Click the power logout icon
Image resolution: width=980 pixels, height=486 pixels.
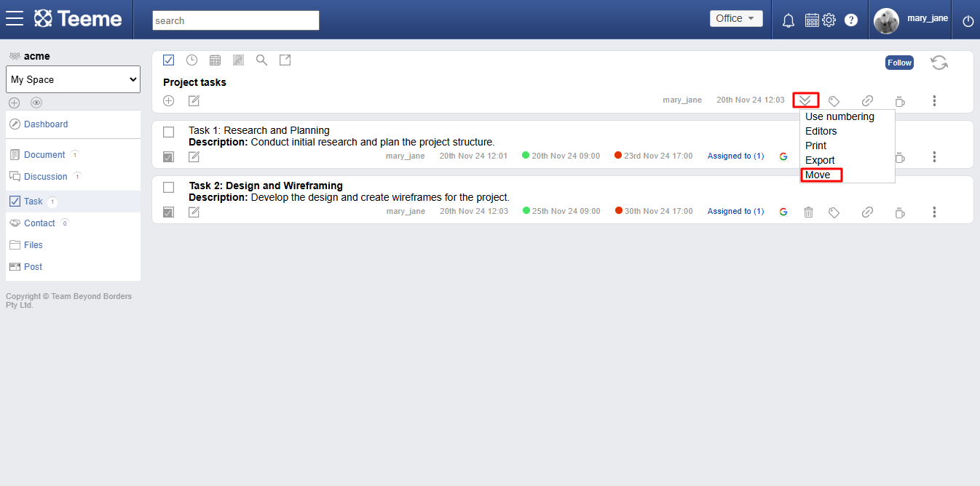click(968, 21)
